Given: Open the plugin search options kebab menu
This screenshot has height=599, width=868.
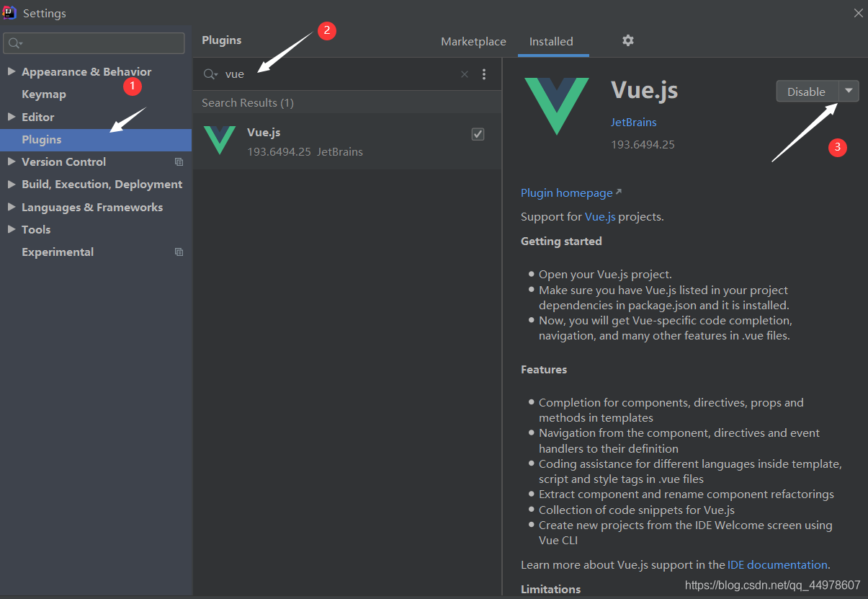Looking at the screenshot, I should 484,74.
